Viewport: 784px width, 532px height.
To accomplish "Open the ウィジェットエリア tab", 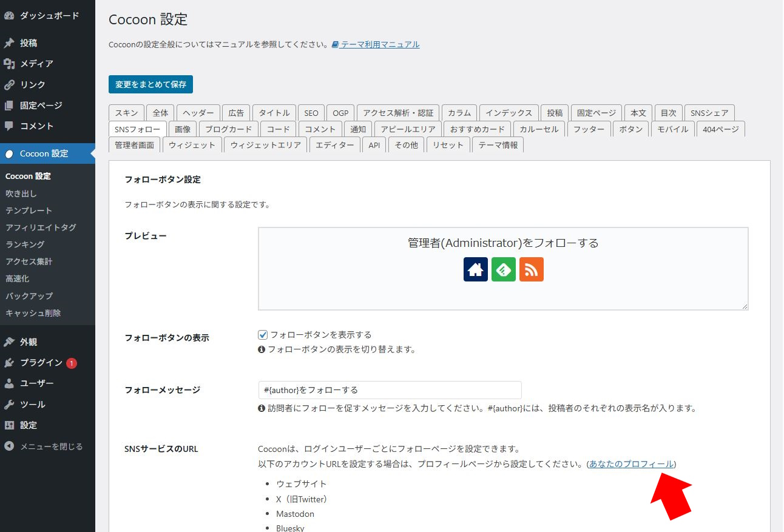I will click(x=266, y=145).
